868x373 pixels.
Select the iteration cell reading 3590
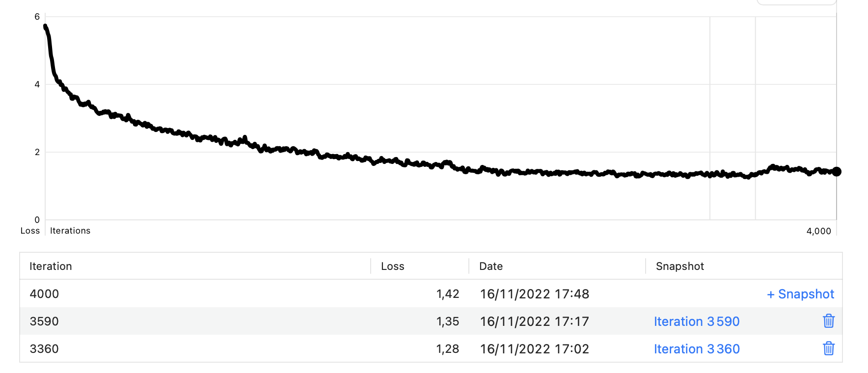click(44, 321)
